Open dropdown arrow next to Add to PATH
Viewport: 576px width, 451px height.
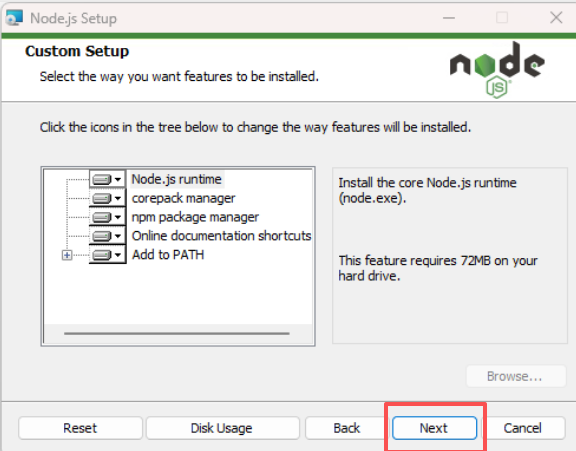[x=118, y=255]
